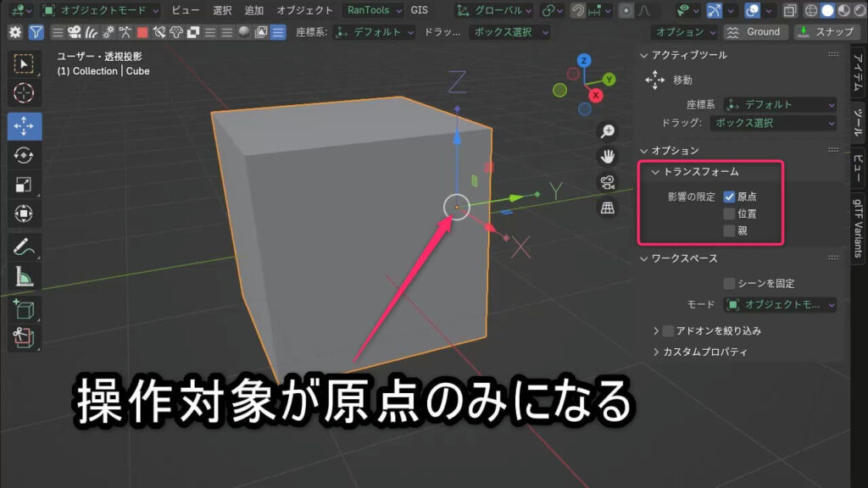Click the hand pan view icon
This screenshot has height=488, width=868.
click(607, 157)
